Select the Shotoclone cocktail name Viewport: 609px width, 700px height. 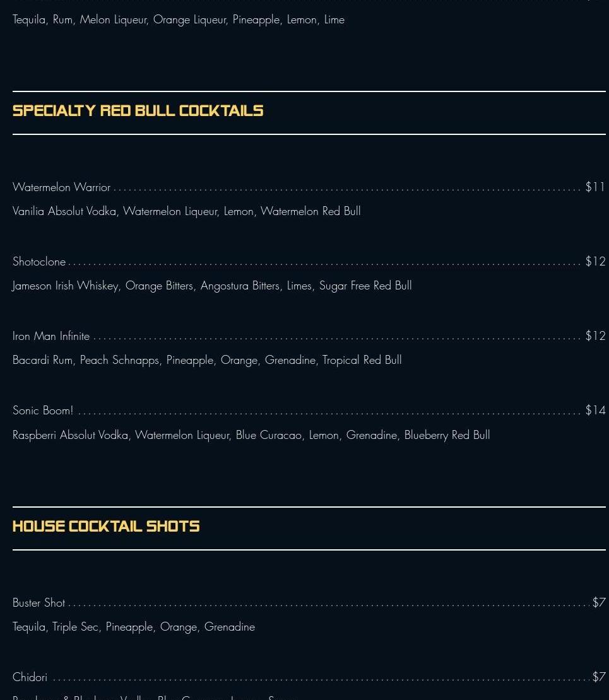39,262
